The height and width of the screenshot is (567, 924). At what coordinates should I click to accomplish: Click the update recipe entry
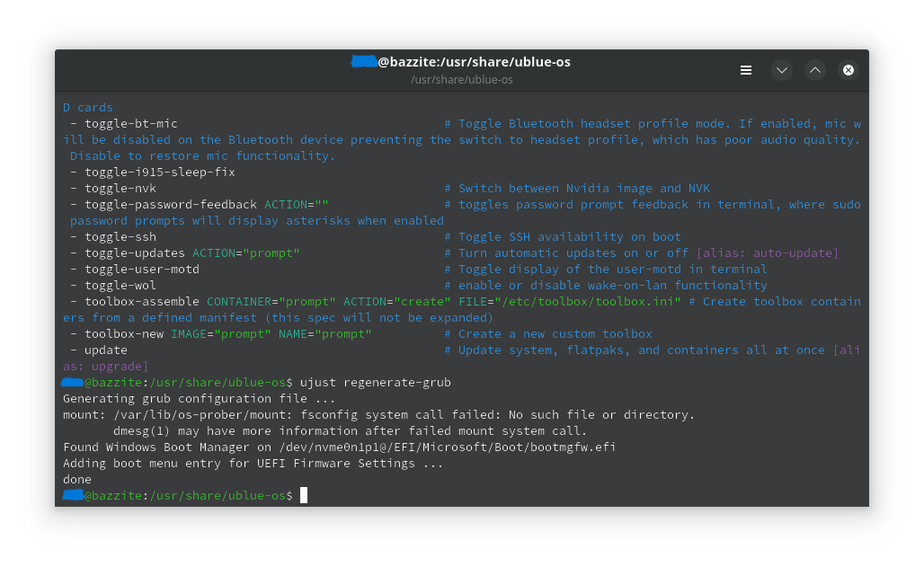(105, 350)
